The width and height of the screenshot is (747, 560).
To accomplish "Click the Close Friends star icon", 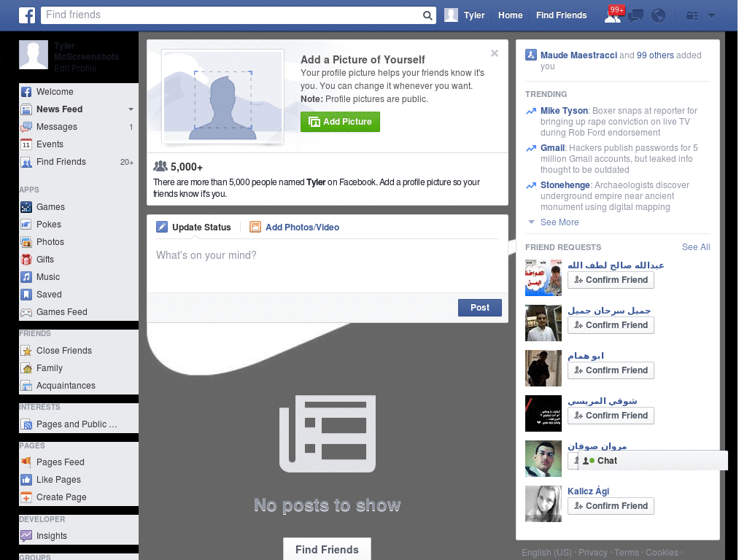I will point(26,351).
